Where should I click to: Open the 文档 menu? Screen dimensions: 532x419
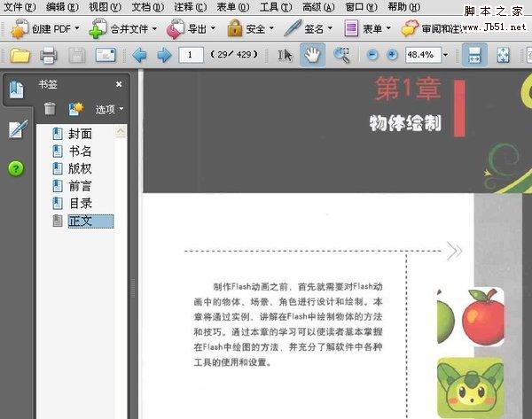147,7
